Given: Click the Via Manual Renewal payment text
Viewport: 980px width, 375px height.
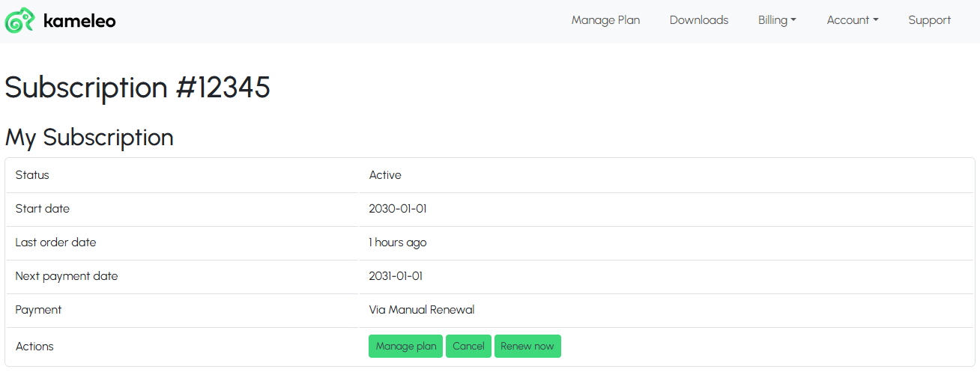Looking at the screenshot, I should (x=422, y=310).
